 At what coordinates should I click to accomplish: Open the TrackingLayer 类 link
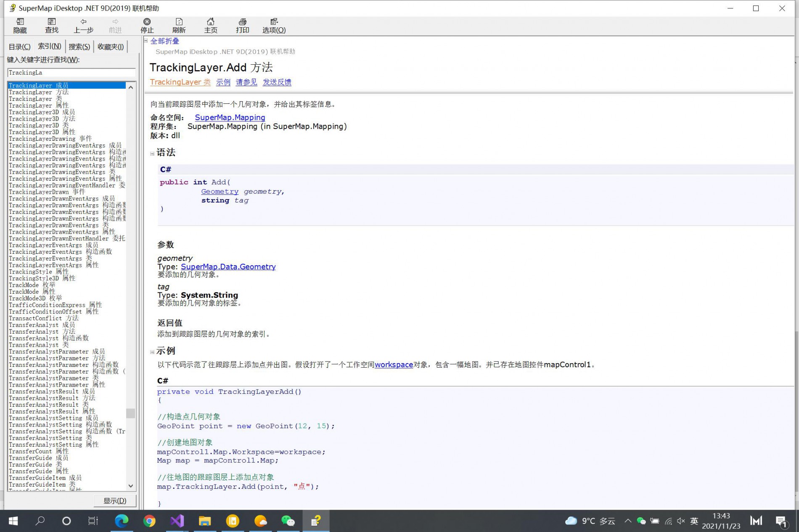(180, 82)
